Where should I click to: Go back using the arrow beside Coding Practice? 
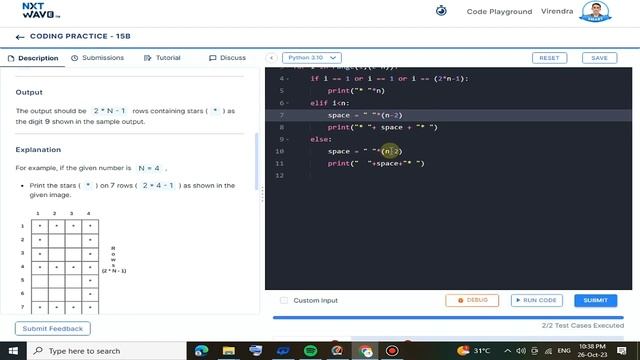(20, 37)
